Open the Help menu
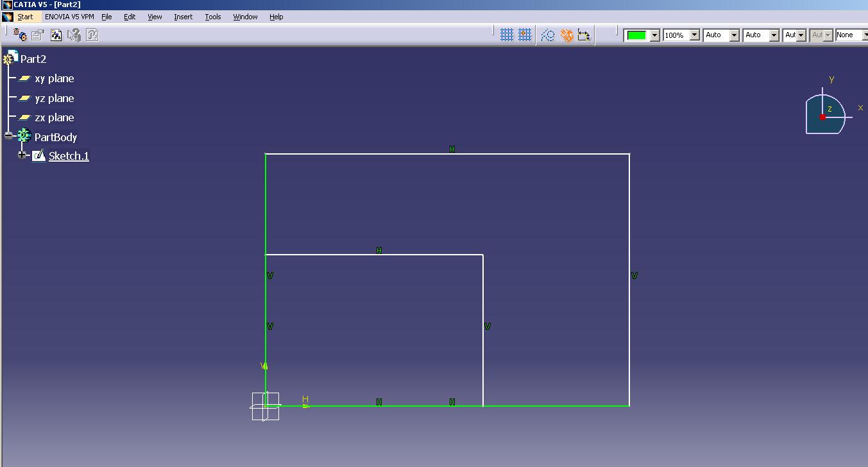 [x=277, y=17]
